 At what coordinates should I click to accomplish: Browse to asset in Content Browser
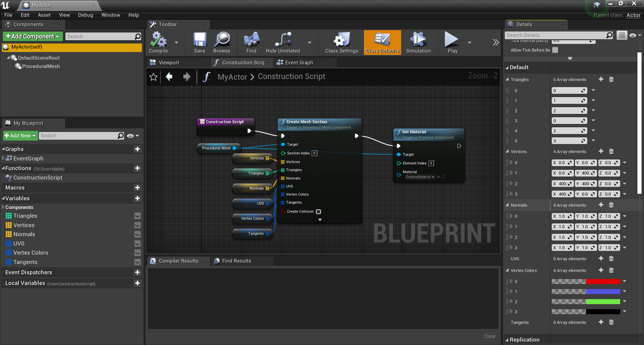[x=222, y=43]
